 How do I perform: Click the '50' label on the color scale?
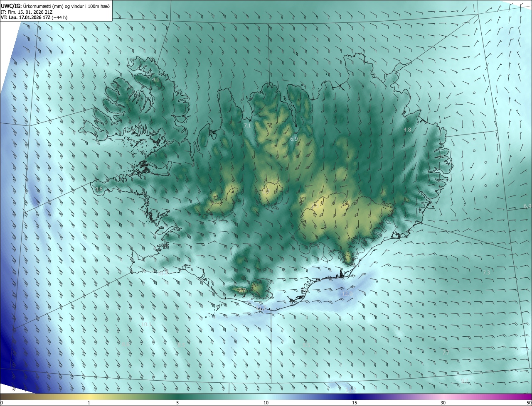point(529,403)
